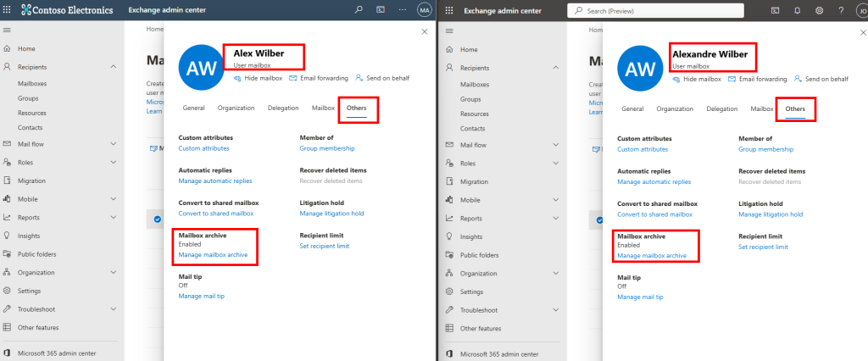Collapse Recipients section in right window sidebar

click(556, 68)
